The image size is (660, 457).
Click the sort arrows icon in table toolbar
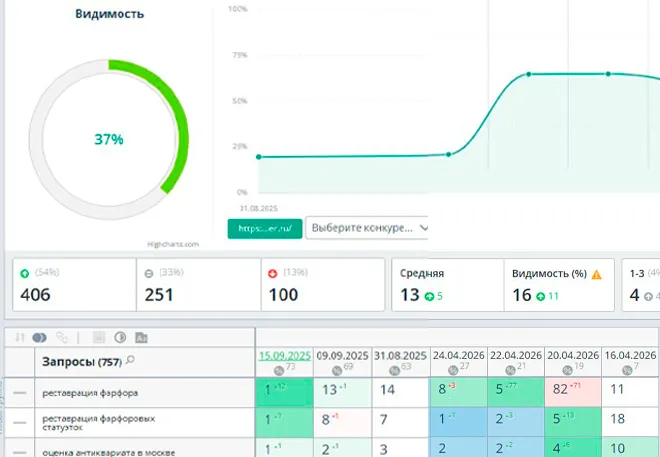[21, 338]
